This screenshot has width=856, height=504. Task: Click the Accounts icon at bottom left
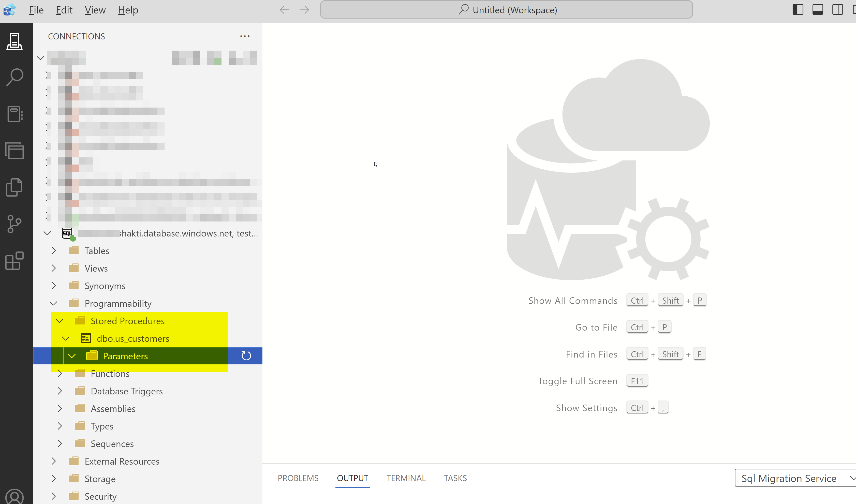coord(14,497)
